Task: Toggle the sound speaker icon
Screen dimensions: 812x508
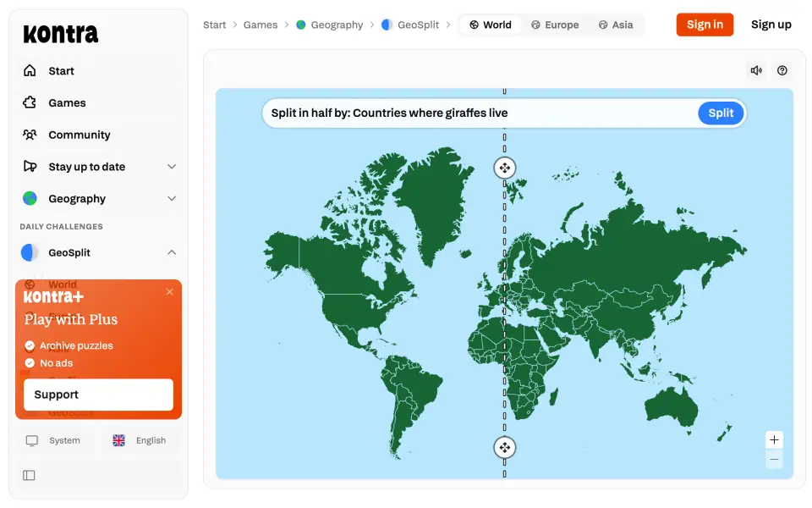Action: click(756, 70)
